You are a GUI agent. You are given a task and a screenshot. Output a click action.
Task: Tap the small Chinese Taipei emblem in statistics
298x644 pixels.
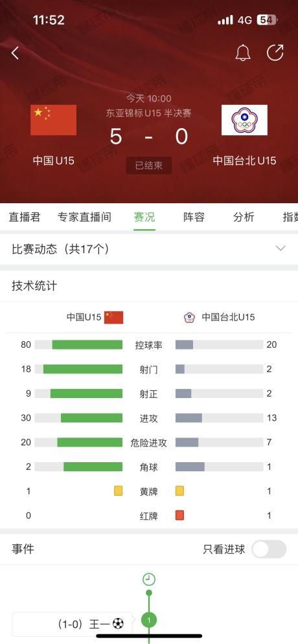[189, 318]
